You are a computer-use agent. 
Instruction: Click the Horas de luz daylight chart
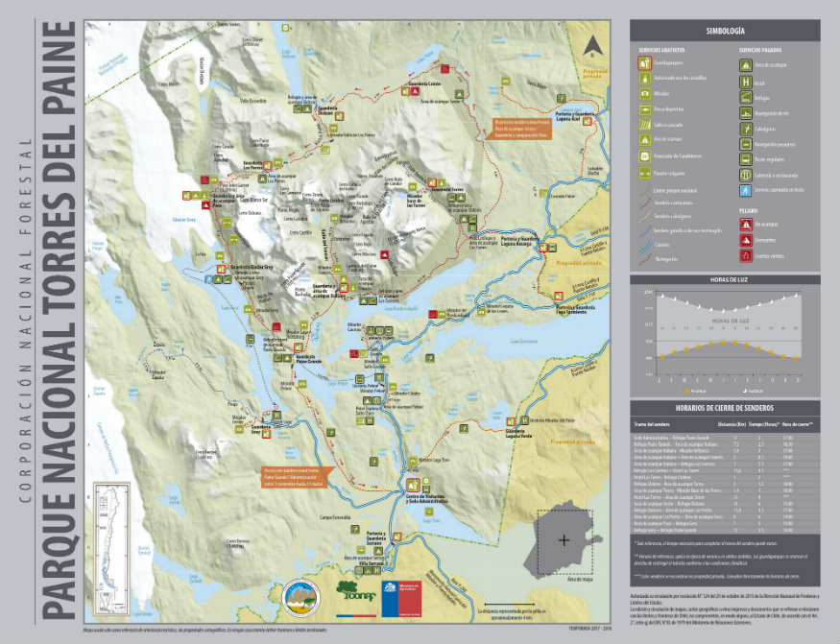pos(725,336)
